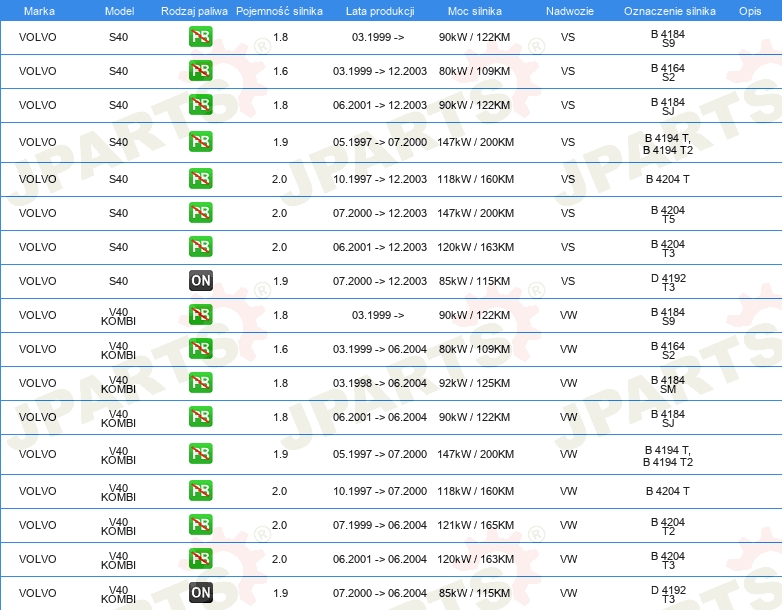Image resolution: width=782 pixels, height=610 pixels.
Task: Click petrol icon in V40 KOMBI 1.6 row
Action: point(200,348)
